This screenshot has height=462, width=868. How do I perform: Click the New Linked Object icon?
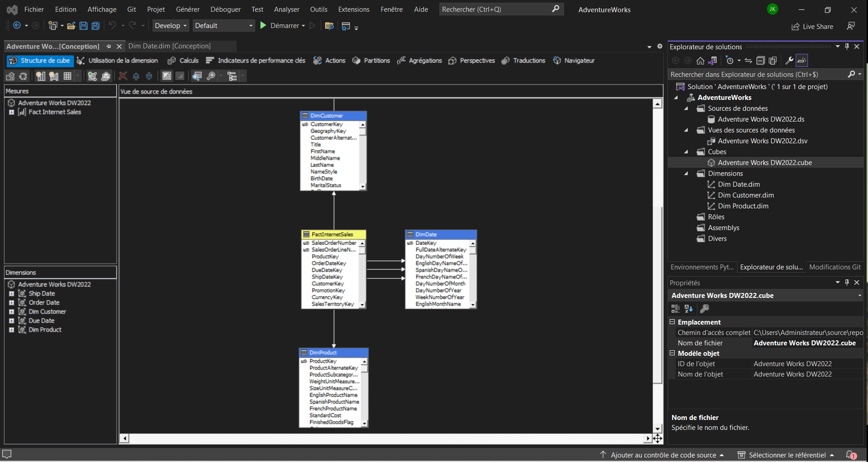click(106, 76)
